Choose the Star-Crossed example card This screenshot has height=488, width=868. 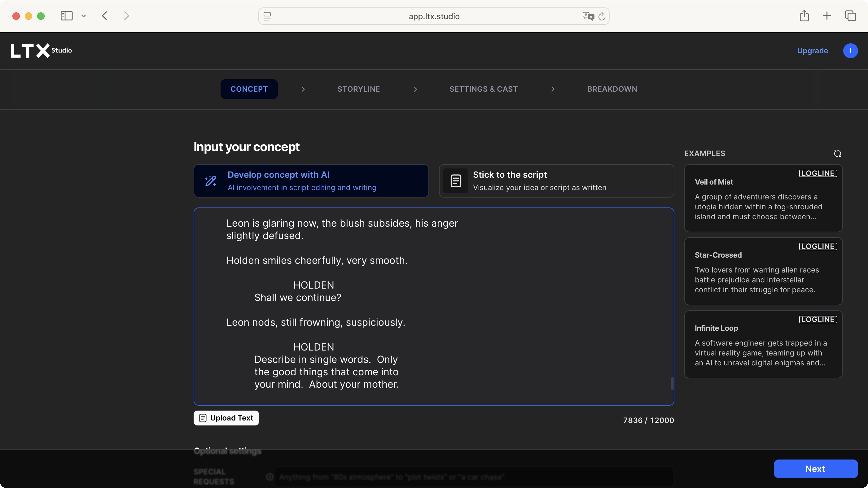tap(763, 271)
